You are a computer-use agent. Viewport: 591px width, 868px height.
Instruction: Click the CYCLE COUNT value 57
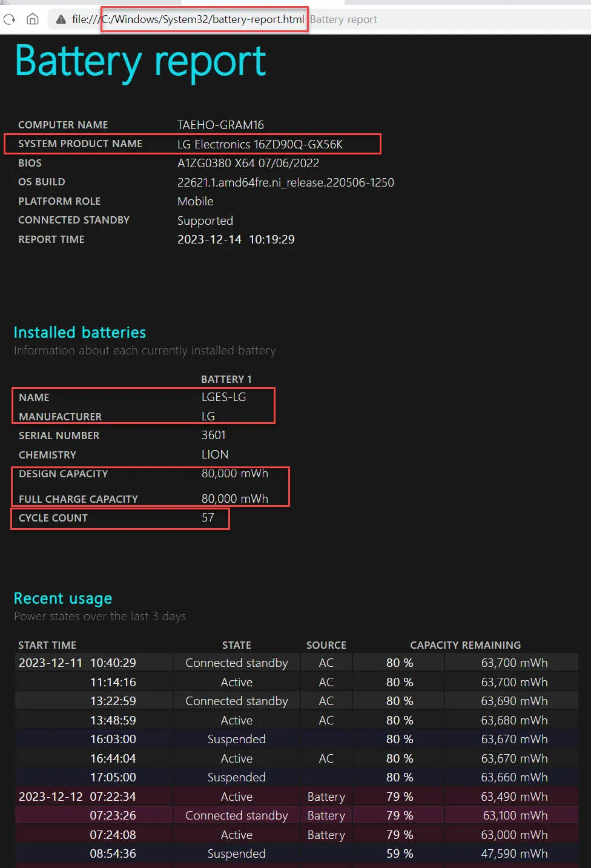pos(208,518)
